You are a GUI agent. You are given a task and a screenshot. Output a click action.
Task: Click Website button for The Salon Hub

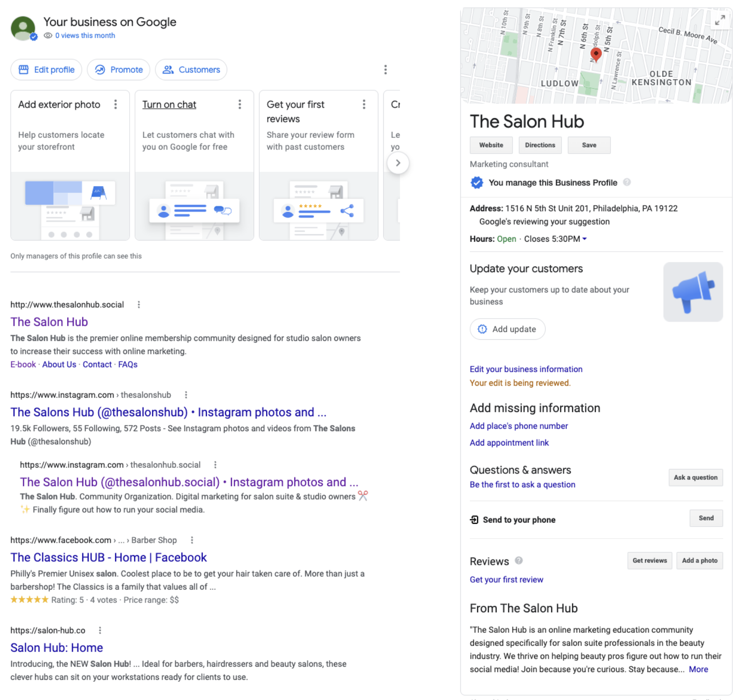(491, 145)
